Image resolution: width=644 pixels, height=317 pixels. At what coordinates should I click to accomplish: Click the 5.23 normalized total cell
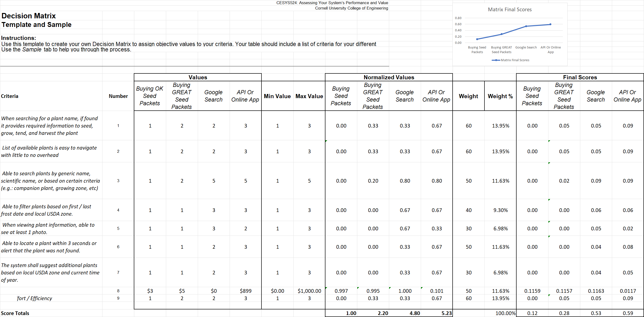click(446, 313)
